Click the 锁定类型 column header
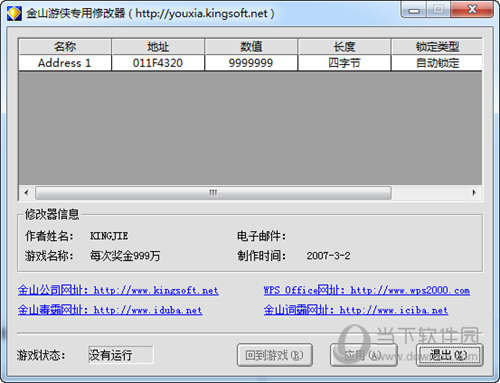 (437, 47)
